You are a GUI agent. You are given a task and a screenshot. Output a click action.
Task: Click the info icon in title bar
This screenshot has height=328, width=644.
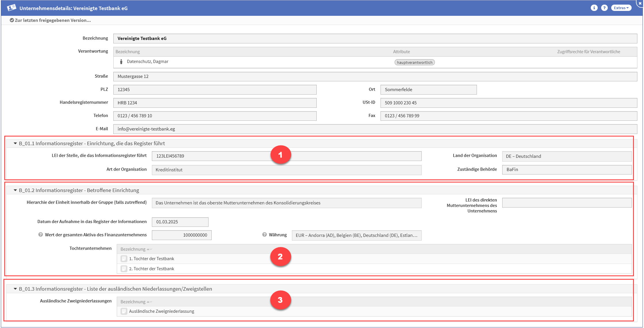tap(594, 8)
